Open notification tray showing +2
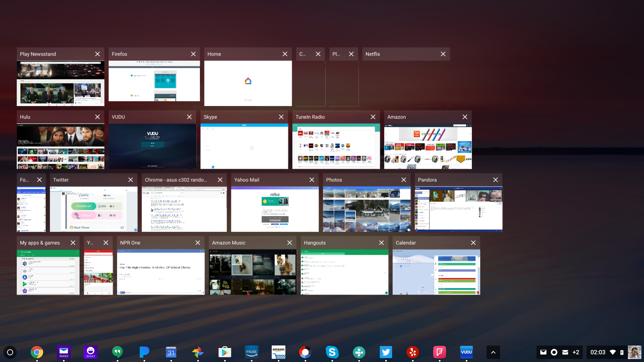This screenshot has width=644, height=362. (x=559, y=352)
